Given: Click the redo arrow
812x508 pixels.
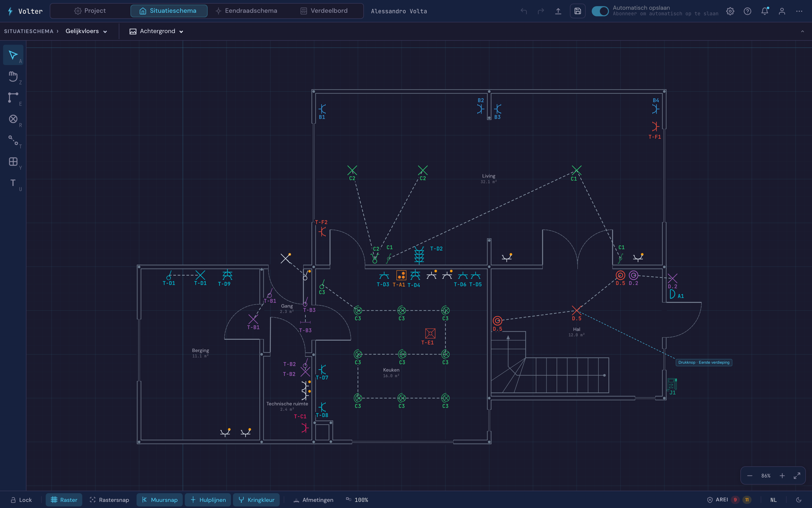Looking at the screenshot, I should point(541,11).
